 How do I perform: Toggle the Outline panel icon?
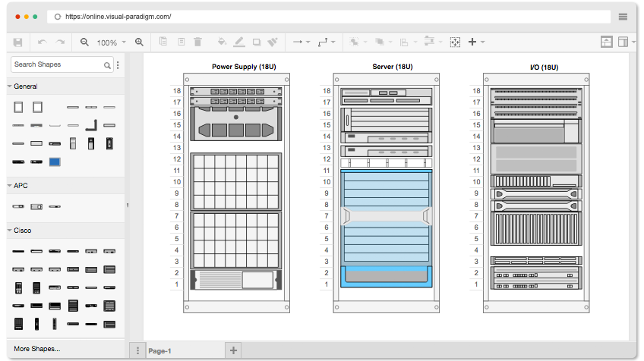[x=606, y=42]
